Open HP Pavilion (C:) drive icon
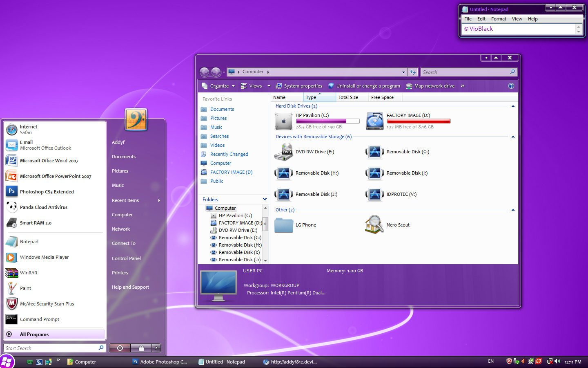Viewport: 588px width, 368px height. coord(284,121)
